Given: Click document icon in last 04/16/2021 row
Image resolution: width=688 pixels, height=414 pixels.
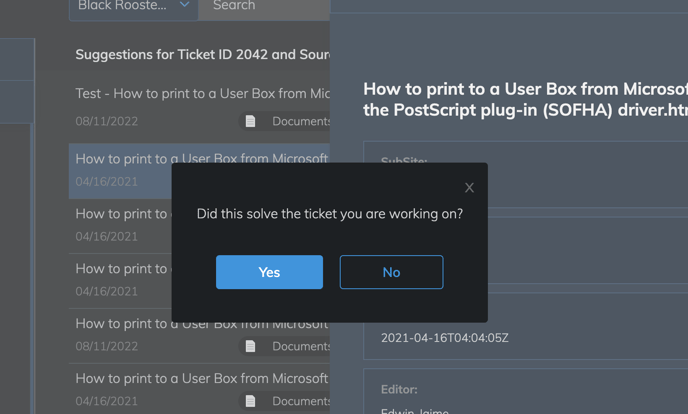Looking at the screenshot, I should (250, 401).
